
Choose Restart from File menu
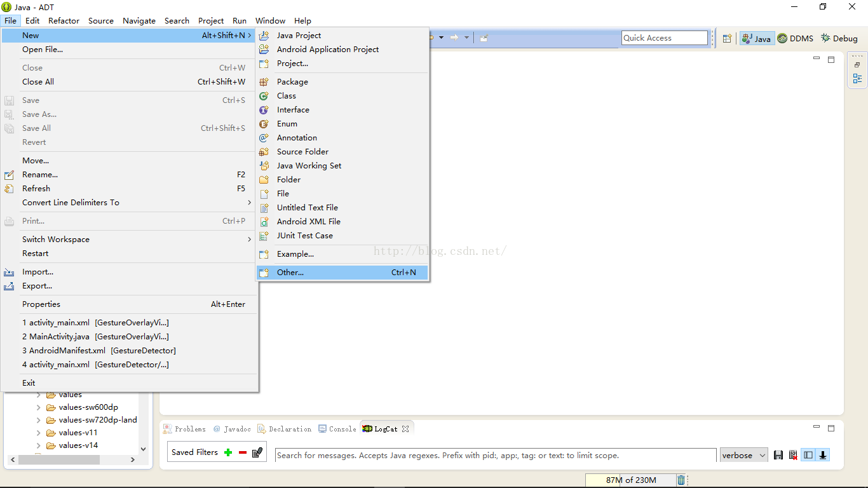tap(128, 254)
